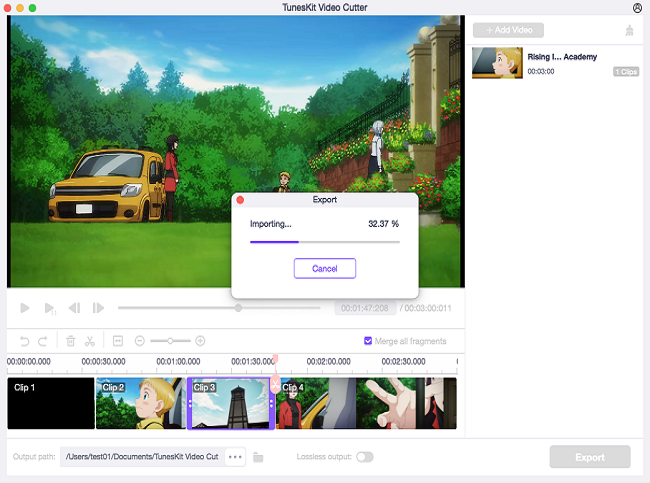Screen dimensions: 650x483
Task: Click the Export button at bottom right
Action: 590,457
